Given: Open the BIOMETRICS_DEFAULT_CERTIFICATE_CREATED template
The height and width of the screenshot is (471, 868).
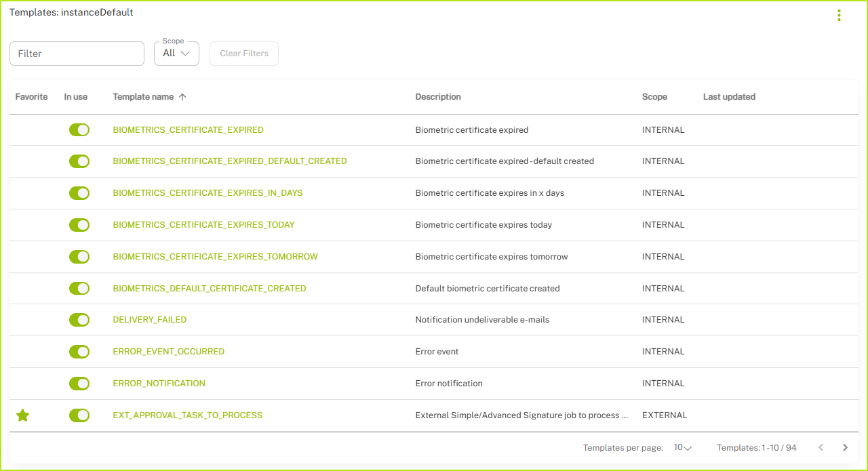Looking at the screenshot, I should coord(209,289).
